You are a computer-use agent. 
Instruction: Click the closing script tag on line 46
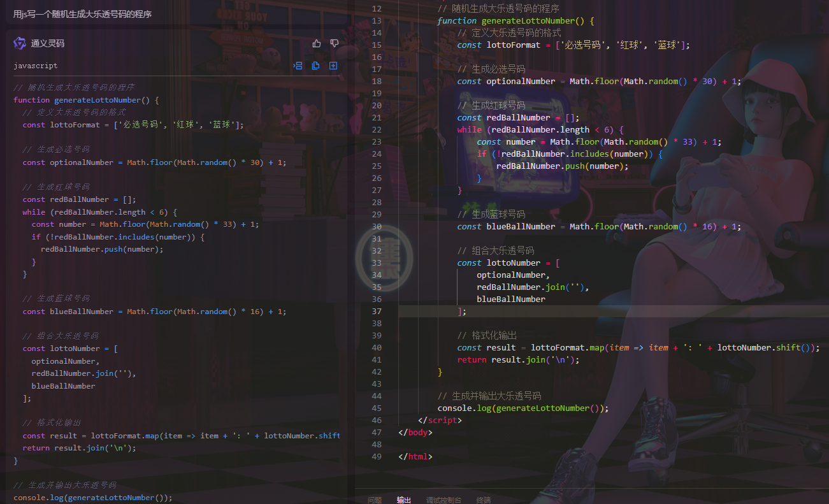pos(440,420)
